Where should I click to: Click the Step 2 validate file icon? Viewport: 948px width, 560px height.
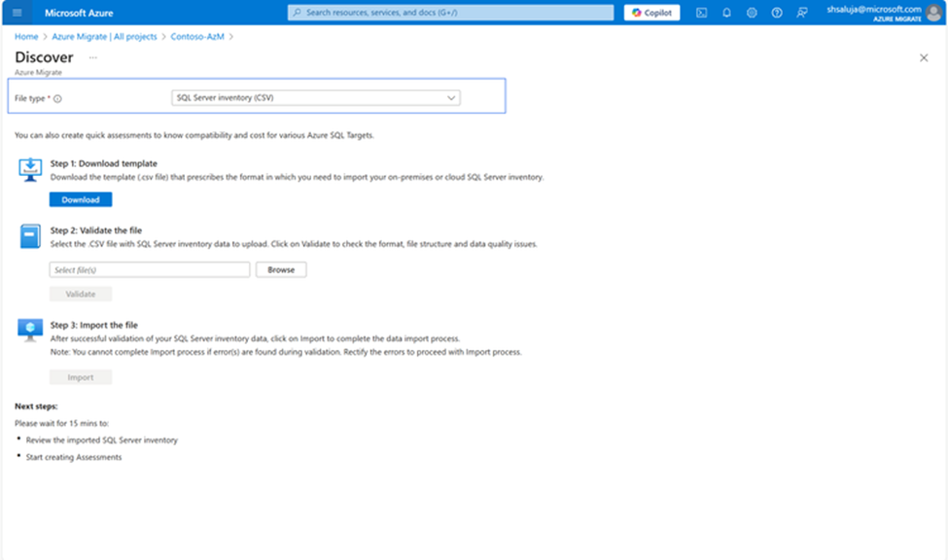29,236
